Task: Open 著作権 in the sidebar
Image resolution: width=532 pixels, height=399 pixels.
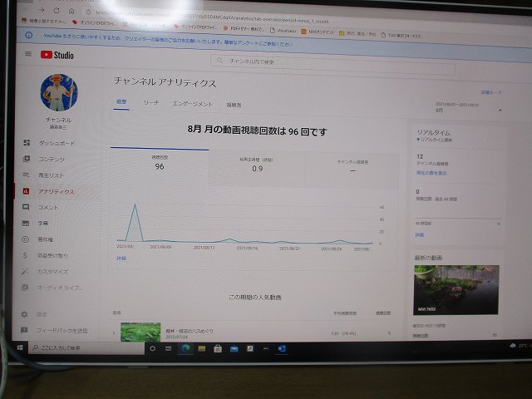Action: [x=45, y=239]
